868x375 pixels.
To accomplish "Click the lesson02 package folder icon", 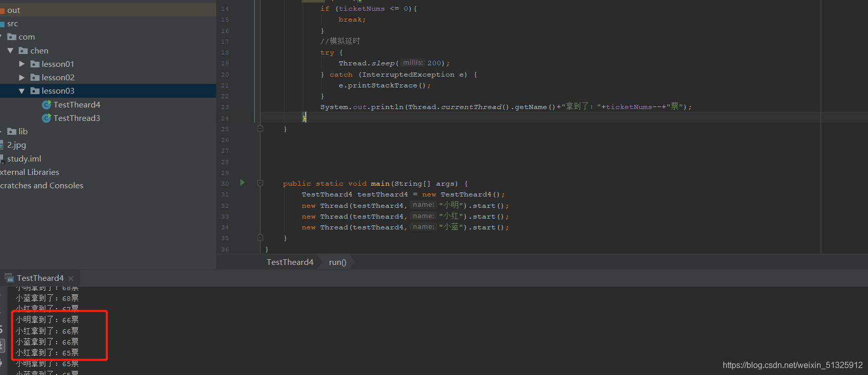I will click(x=35, y=78).
